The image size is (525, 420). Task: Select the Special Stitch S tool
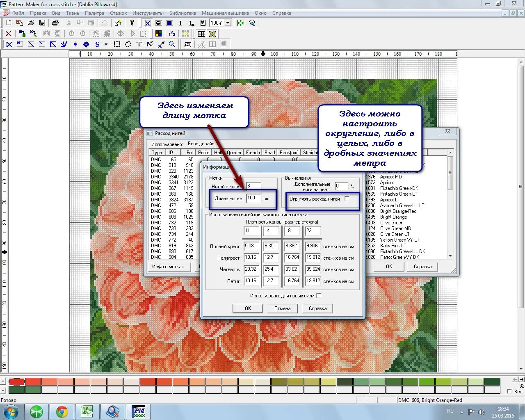(x=97, y=44)
